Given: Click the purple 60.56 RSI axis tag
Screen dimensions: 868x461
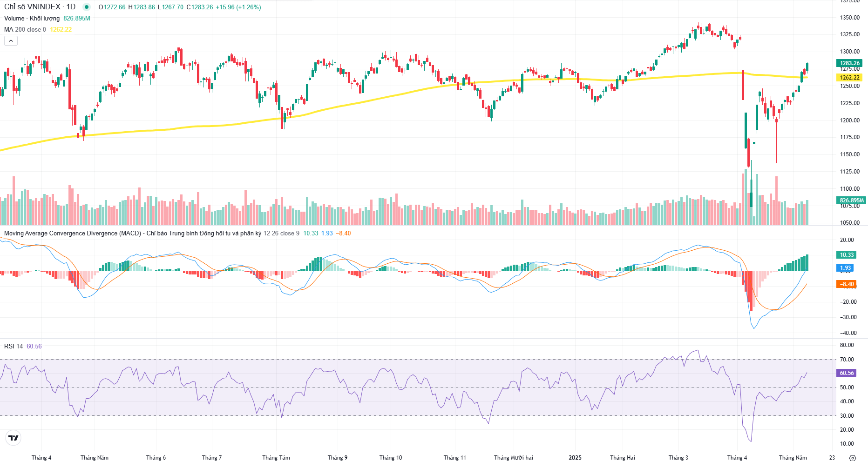Looking at the screenshot, I should click(847, 373).
